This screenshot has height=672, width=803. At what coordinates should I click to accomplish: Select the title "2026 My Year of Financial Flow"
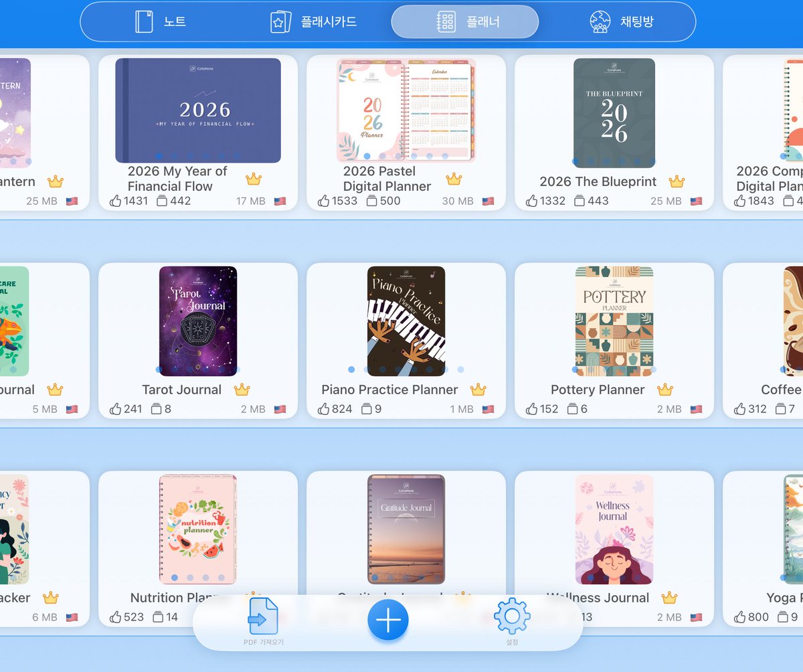click(x=177, y=179)
